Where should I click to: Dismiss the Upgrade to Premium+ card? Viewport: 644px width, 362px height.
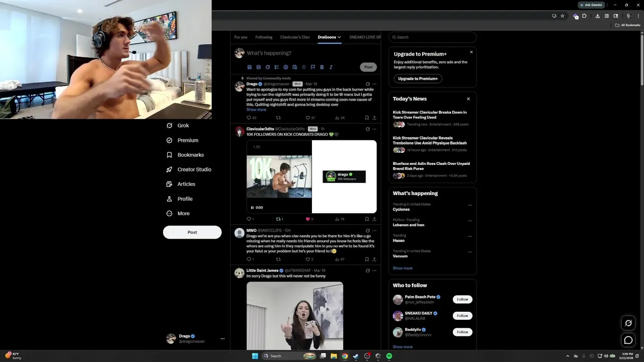(x=471, y=52)
